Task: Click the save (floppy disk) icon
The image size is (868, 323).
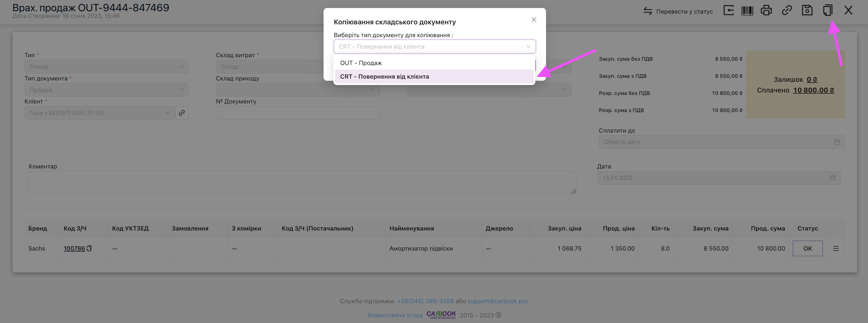Action: pyautogui.click(x=807, y=11)
